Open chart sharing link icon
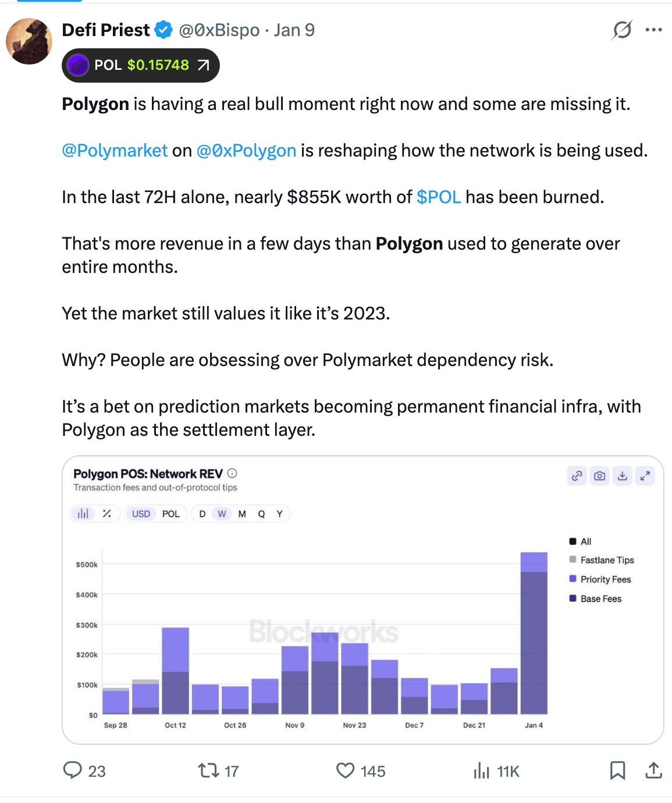 coord(577,476)
